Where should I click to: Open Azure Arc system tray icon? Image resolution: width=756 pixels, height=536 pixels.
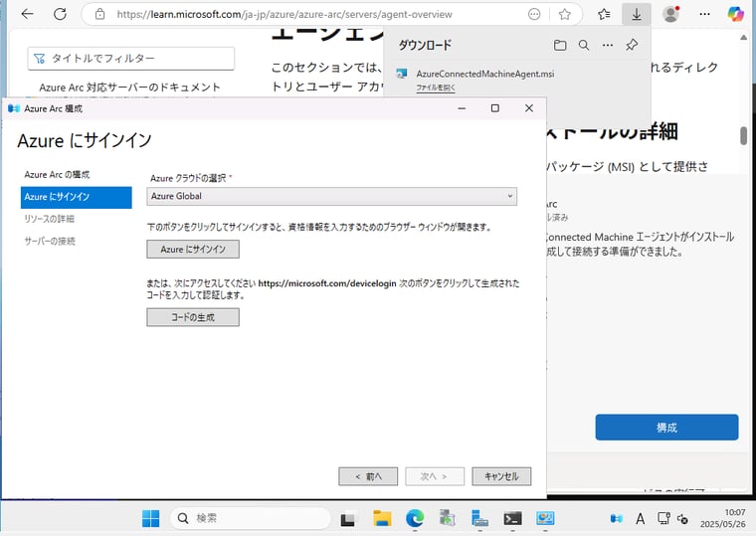click(x=616, y=519)
